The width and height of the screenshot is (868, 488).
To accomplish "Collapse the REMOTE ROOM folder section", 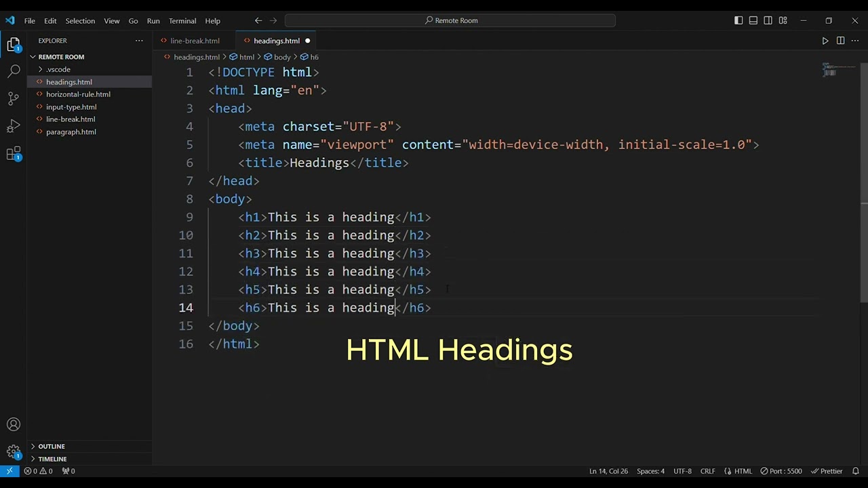I will click(x=90, y=57).
